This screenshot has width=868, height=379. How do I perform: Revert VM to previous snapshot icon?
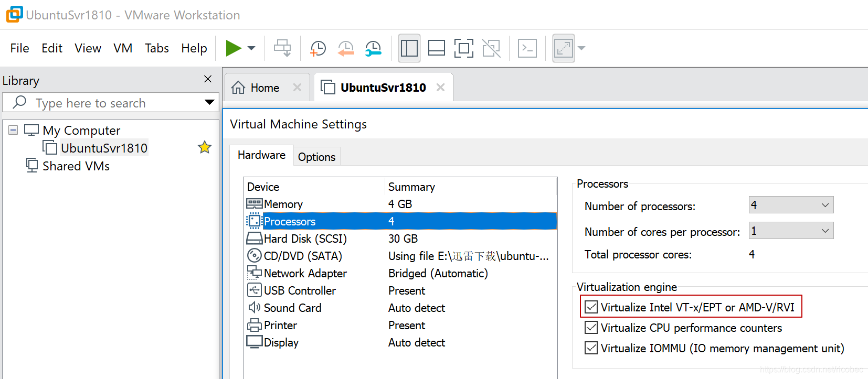(346, 48)
